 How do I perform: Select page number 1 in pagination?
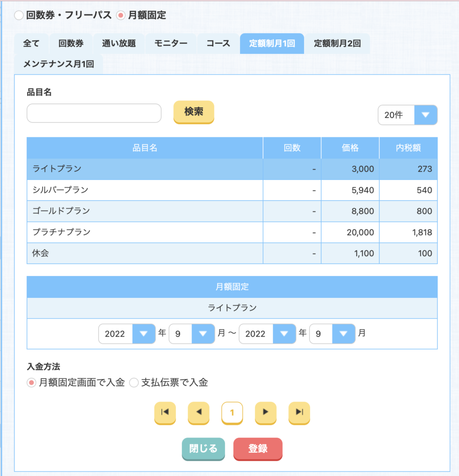point(232,412)
